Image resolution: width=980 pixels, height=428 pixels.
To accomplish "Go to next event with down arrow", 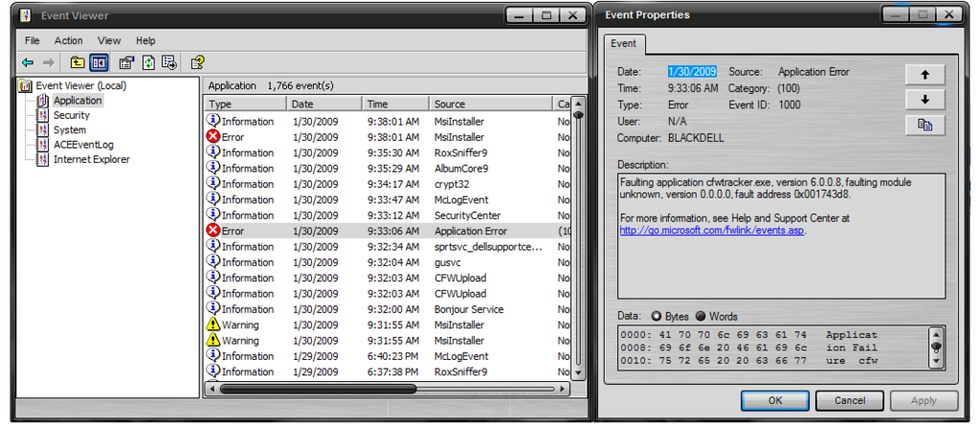I will tap(924, 100).
